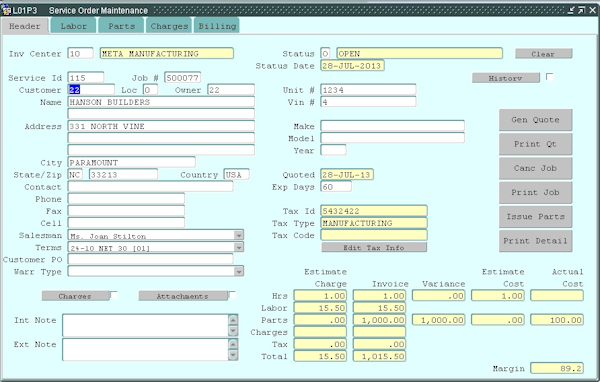The width and height of the screenshot is (600, 382).
Task: Click Ext Note scroll down arrow
Action: click(233, 355)
